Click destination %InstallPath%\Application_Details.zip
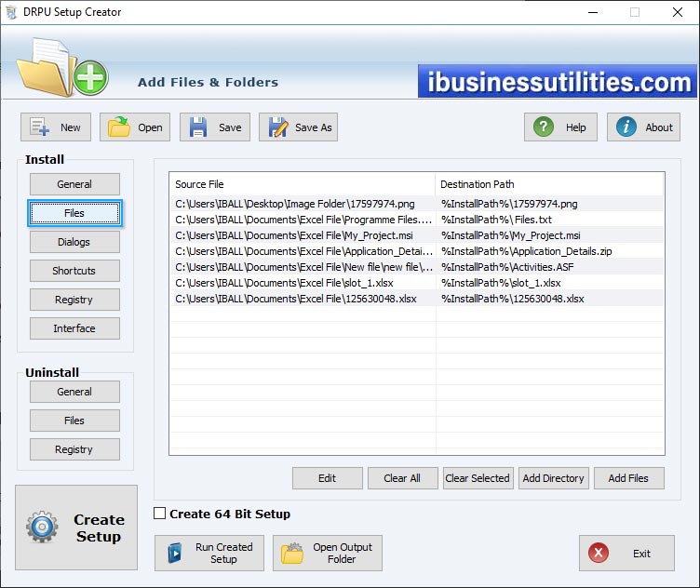 coord(526,251)
